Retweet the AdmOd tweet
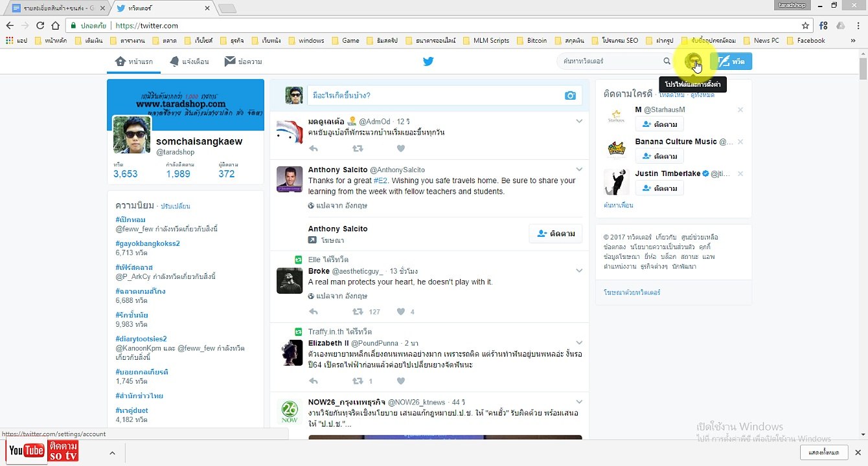This screenshot has height=466, width=868. point(357,149)
